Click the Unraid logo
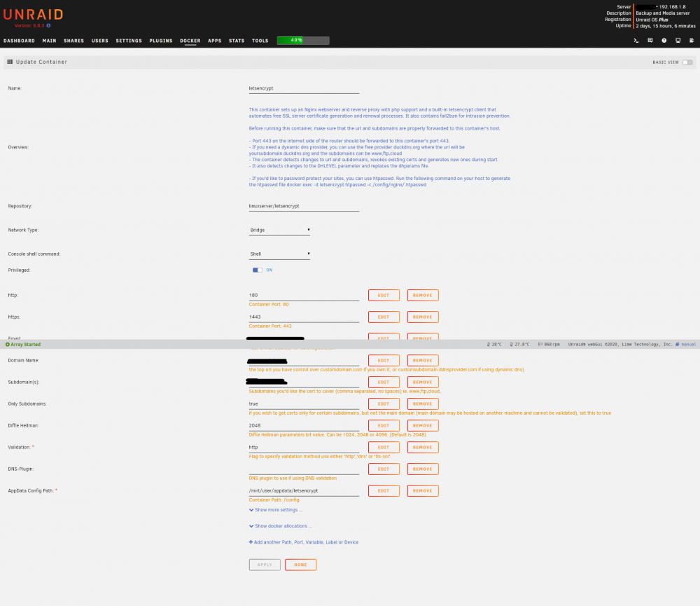 click(33, 15)
